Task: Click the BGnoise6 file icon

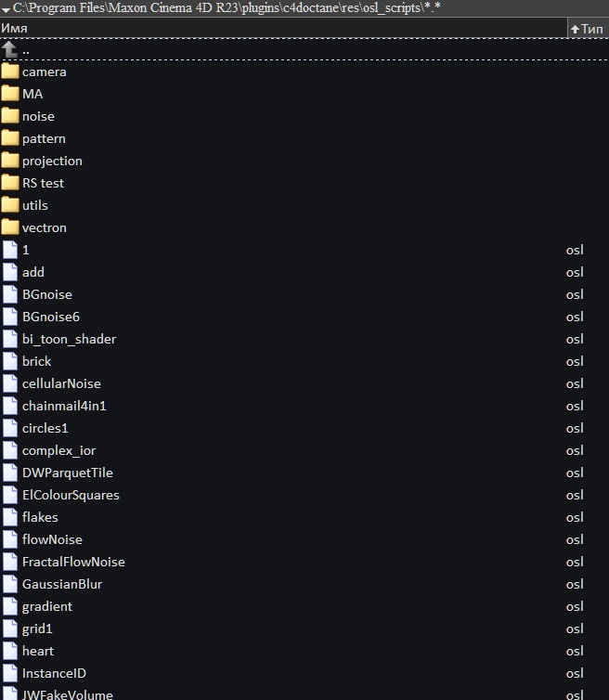Action: [10, 317]
